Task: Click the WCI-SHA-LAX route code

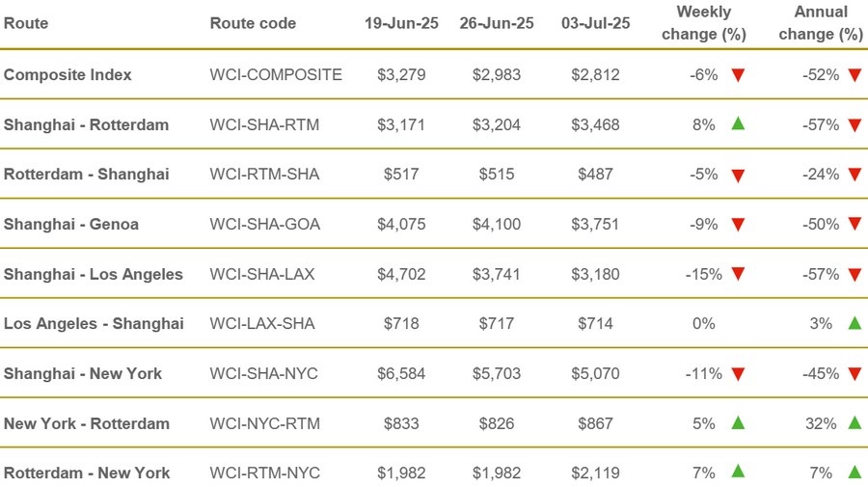Action: [x=261, y=274]
